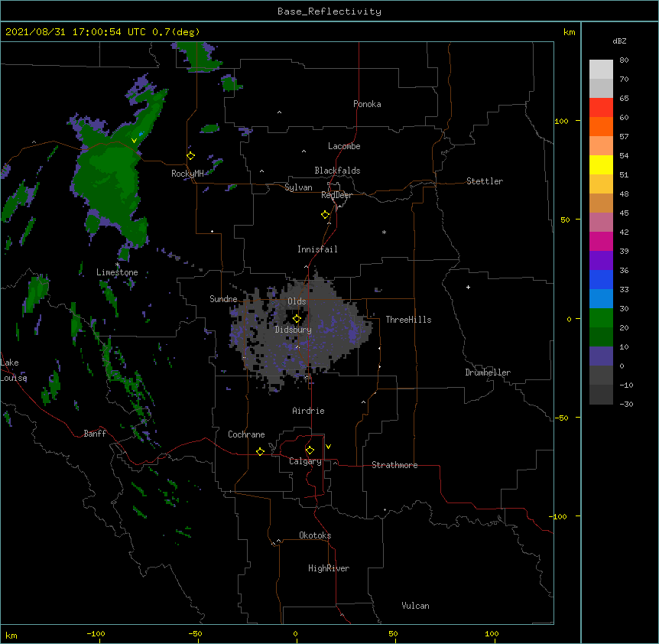Click the bright yellow legend swatch
659x644 pixels.
[601, 164]
